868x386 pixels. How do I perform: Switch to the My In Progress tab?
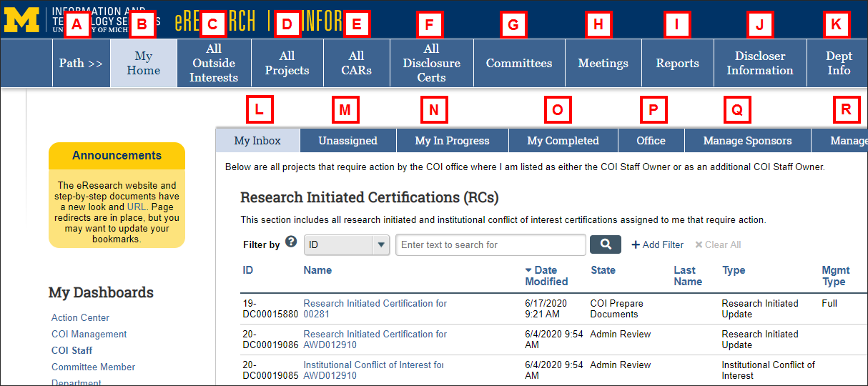(x=453, y=140)
